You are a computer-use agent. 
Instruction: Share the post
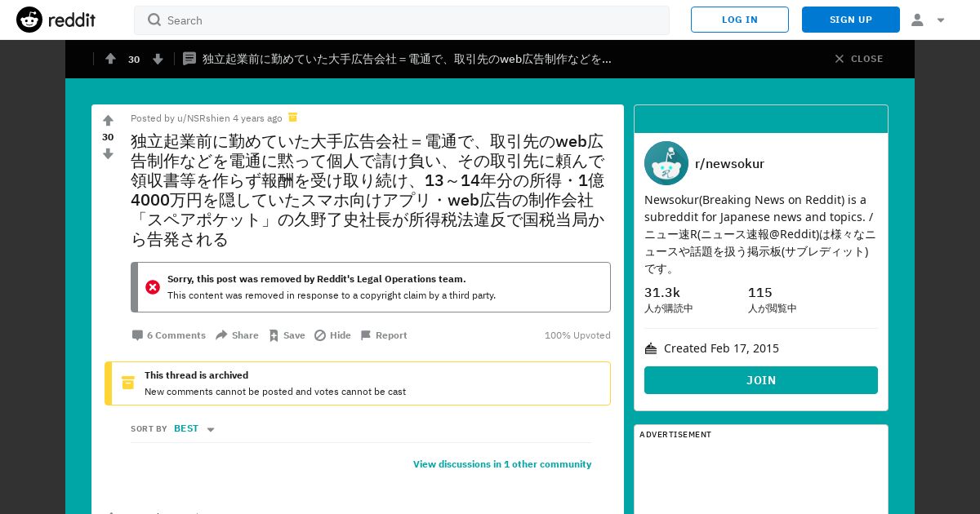point(237,335)
